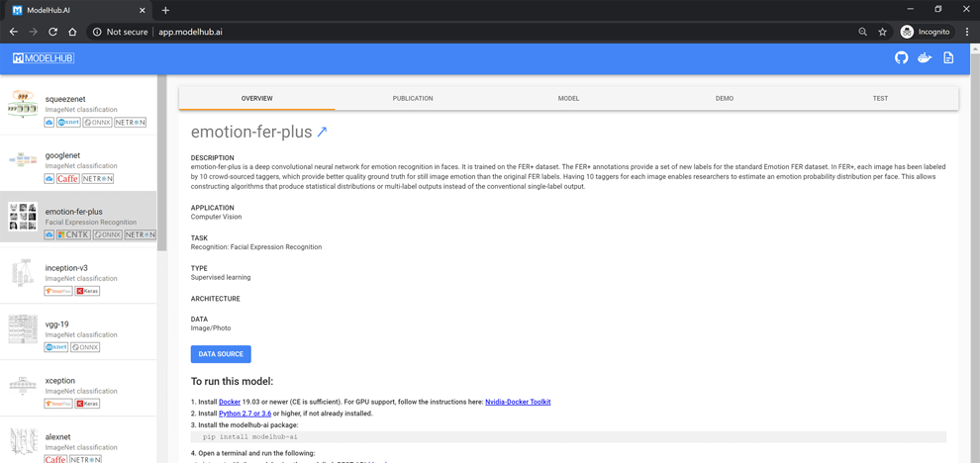Select alexnet model in sidebar
The image size is (980, 463).
click(x=79, y=440)
